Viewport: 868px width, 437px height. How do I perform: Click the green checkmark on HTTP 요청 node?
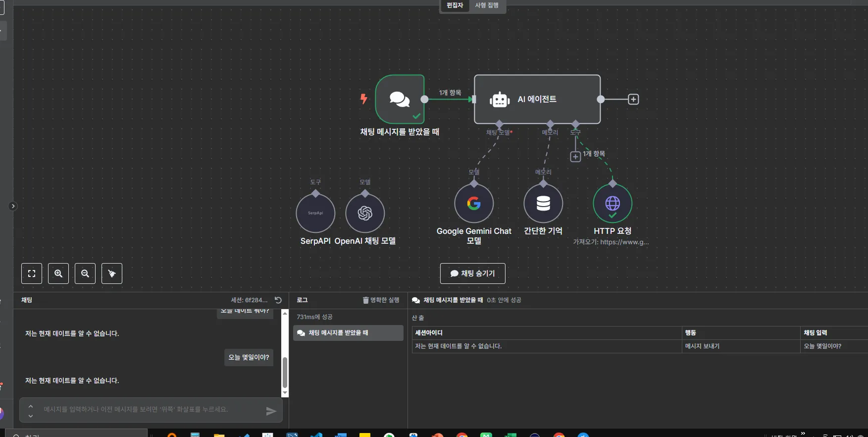(x=613, y=216)
